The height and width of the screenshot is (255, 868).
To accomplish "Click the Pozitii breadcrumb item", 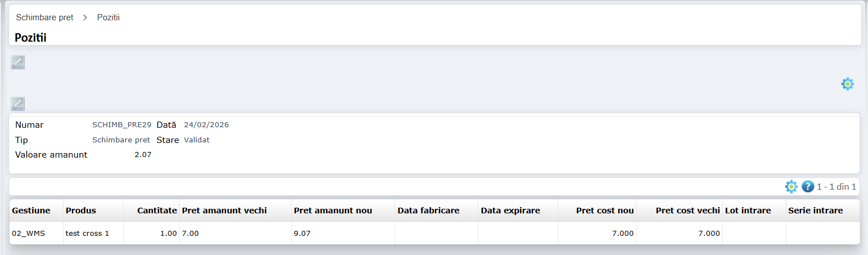I will [108, 17].
